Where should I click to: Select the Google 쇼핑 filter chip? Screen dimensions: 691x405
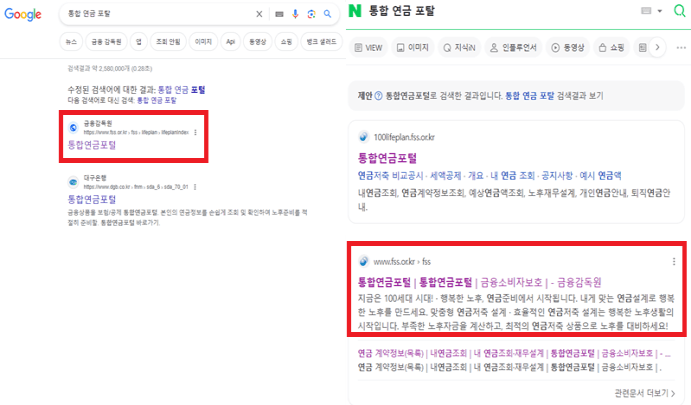286,42
